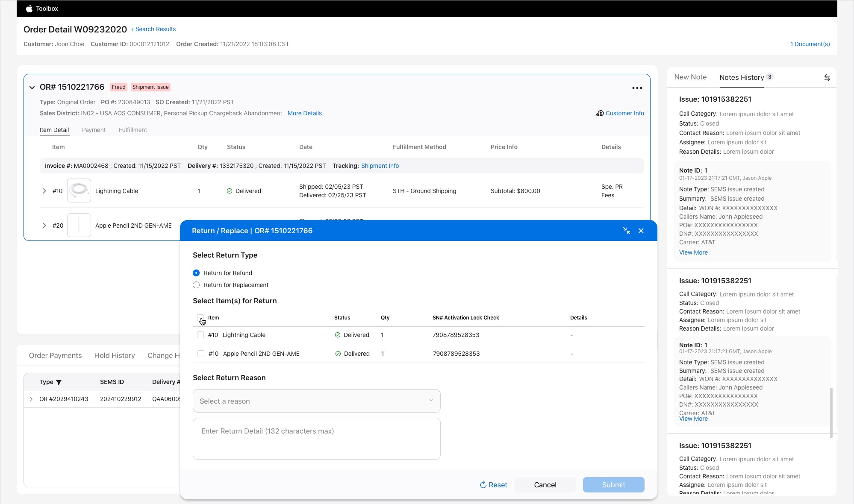Image resolution: width=854 pixels, height=504 pixels.
Task: Click the Reset button with refresh icon
Action: click(493, 485)
